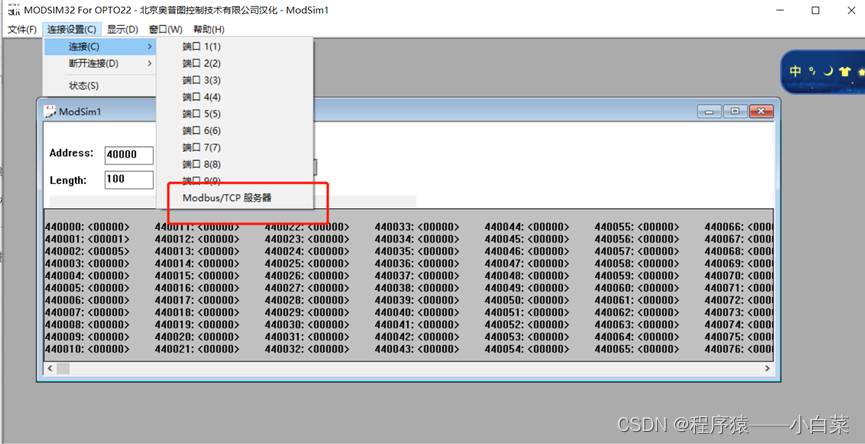Click the moon icon in IME bar

(x=827, y=71)
